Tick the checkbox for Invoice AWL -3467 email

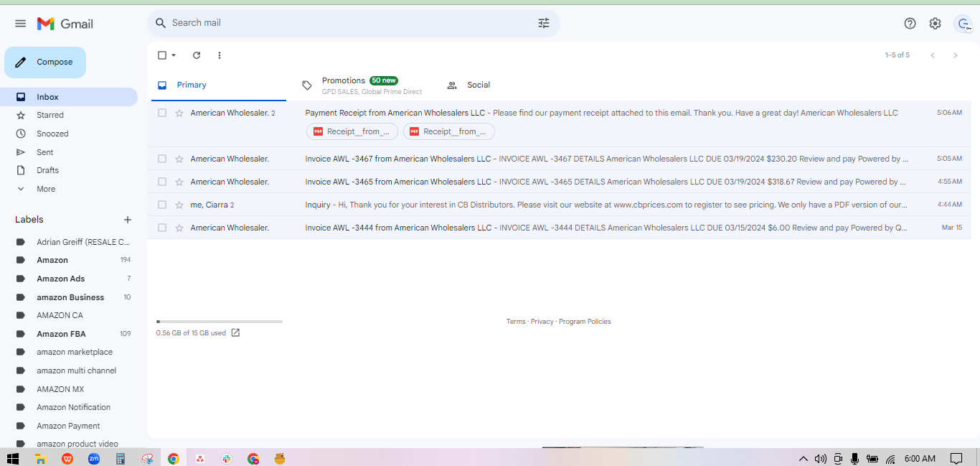tap(162, 159)
